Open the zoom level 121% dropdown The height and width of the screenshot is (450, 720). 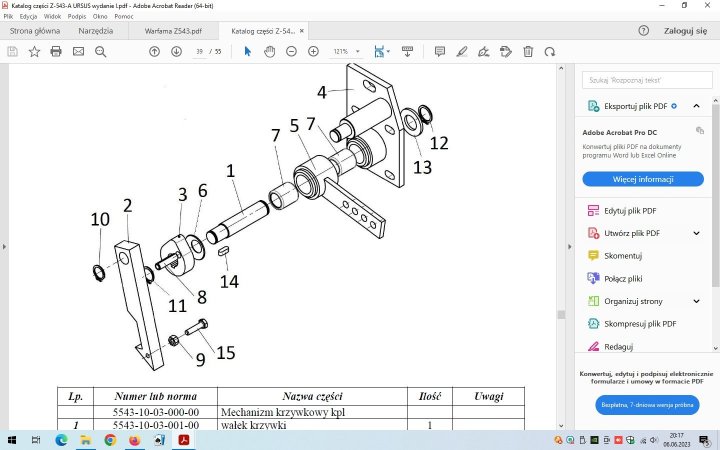(x=345, y=51)
